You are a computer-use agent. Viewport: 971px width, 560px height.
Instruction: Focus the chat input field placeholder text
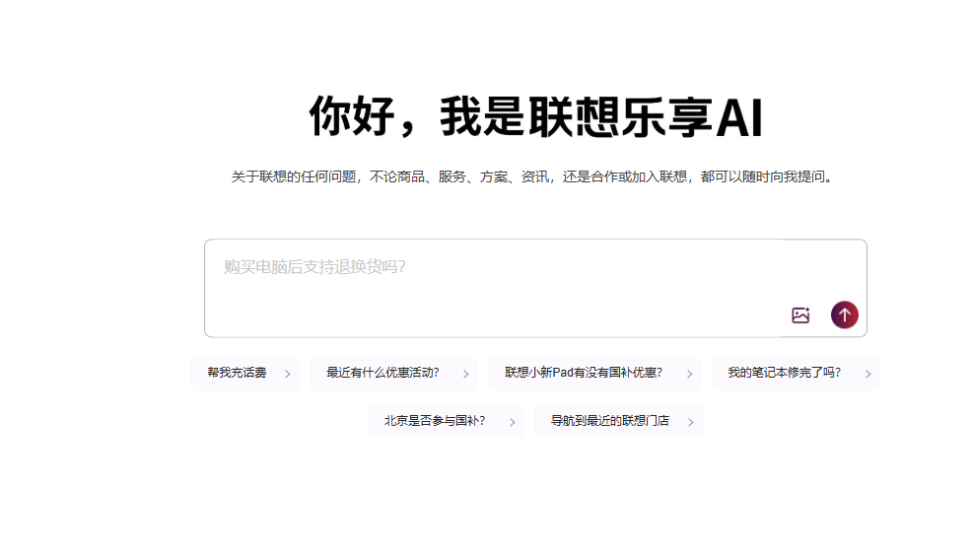coord(314,267)
